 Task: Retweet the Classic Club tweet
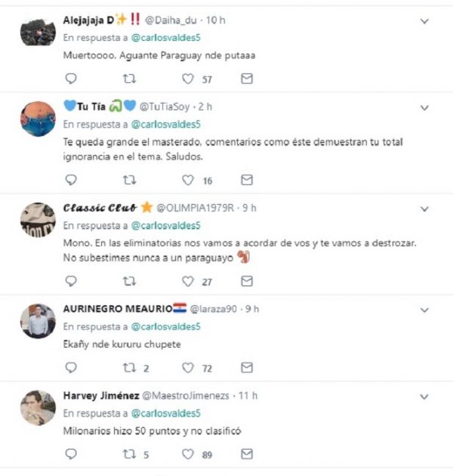pyautogui.click(x=129, y=281)
